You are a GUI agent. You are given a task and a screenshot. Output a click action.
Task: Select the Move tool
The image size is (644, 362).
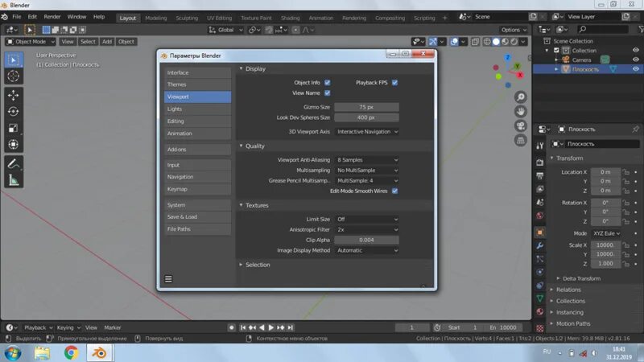tap(13, 95)
